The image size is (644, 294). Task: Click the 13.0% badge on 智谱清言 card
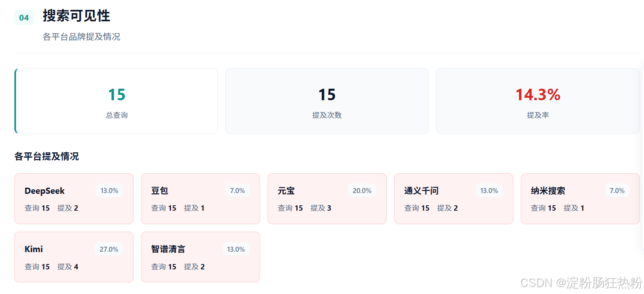[x=236, y=249]
